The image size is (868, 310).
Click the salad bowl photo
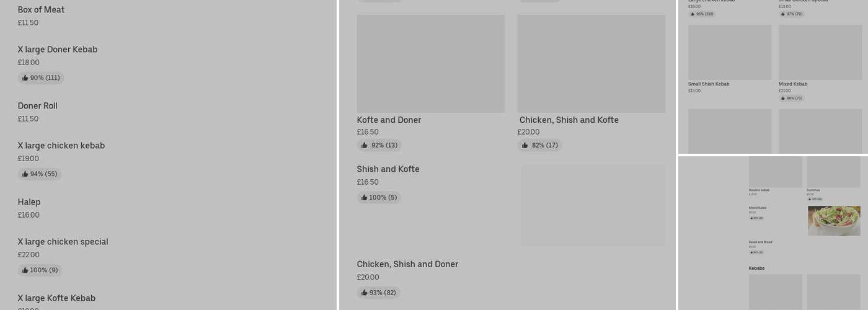click(x=834, y=221)
